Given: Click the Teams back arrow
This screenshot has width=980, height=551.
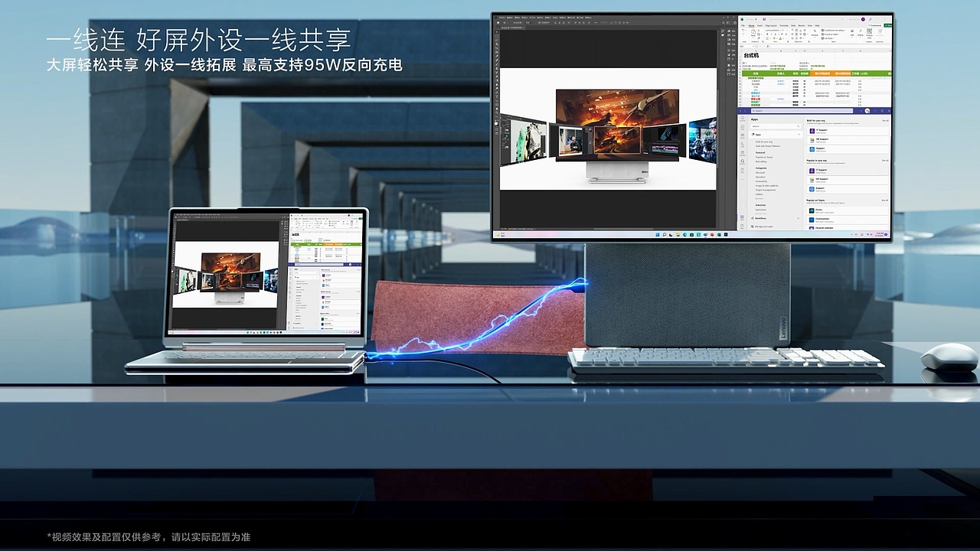Looking at the screenshot, I should pyautogui.click(x=740, y=111).
